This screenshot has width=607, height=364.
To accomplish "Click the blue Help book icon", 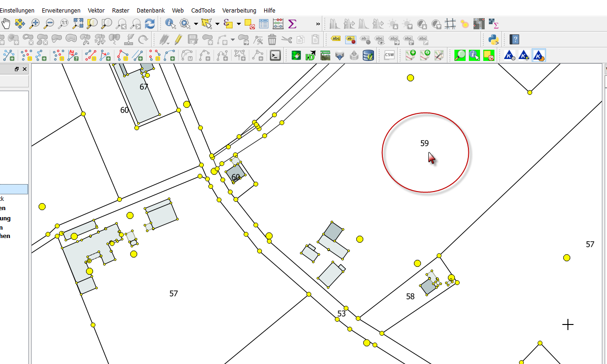I will pyautogui.click(x=514, y=39).
